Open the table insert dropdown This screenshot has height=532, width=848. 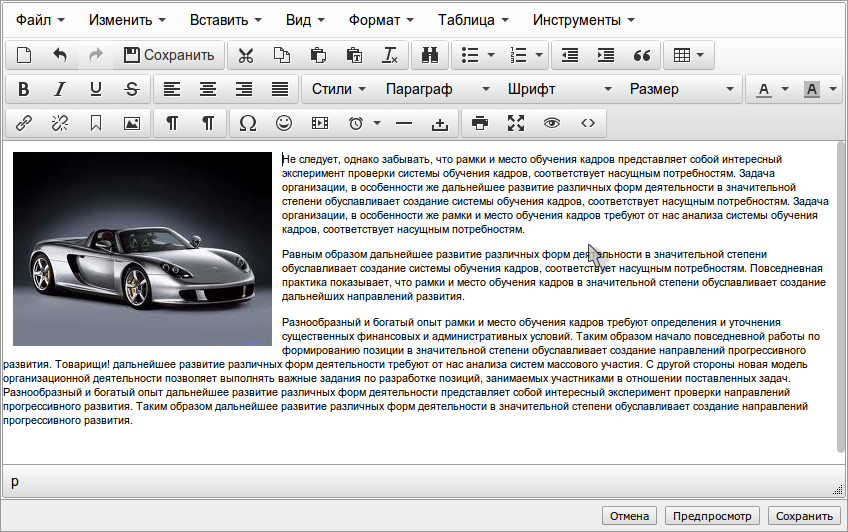(x=689, y=55)
